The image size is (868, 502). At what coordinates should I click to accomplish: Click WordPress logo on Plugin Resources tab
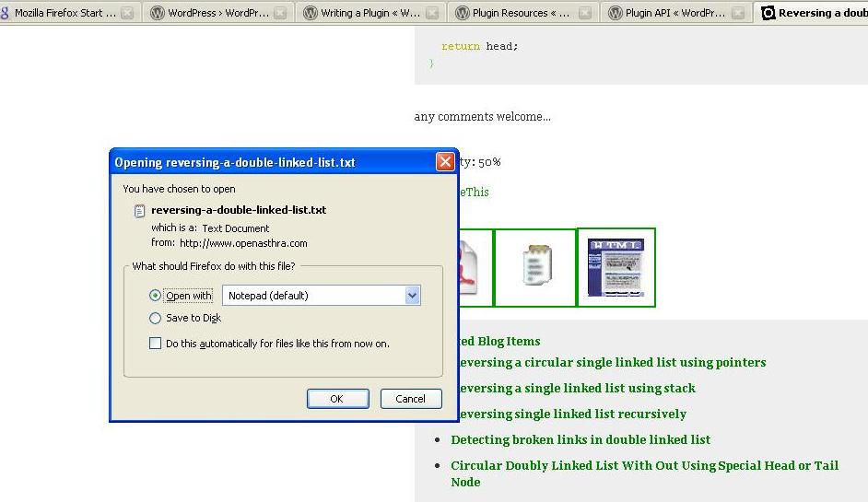(x=463, y=13)
